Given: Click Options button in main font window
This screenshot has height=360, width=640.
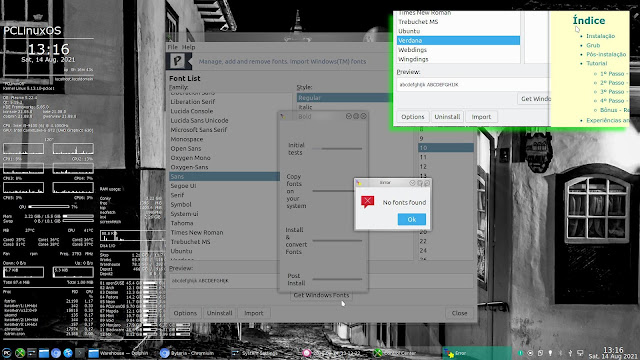Looking at the screenshot, I should (185, 313).
